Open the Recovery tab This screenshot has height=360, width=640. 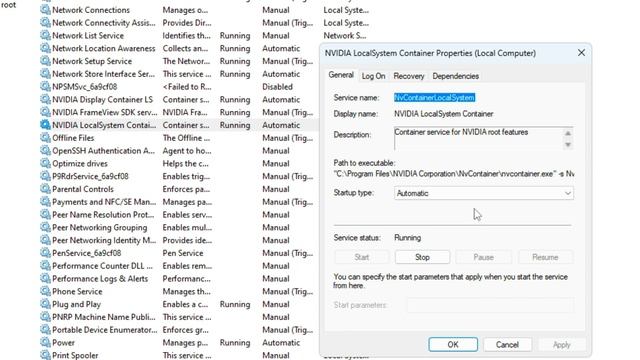(x=409, y=76)
